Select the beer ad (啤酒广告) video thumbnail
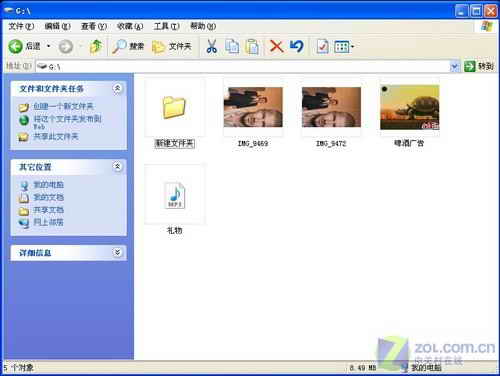This screenshot has height=376, width=500. pos(410,107)
